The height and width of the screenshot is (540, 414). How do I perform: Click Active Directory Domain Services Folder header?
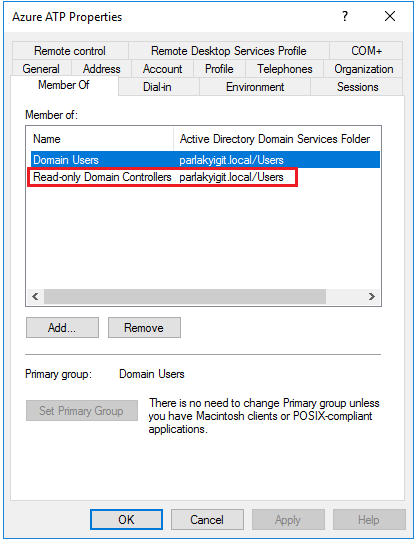coord(277,139)
